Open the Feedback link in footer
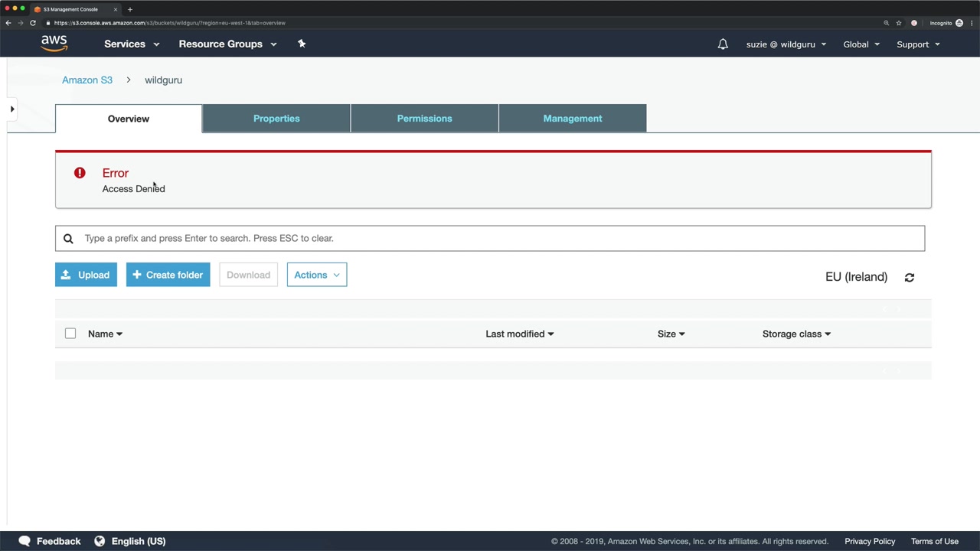 [58, 541]
